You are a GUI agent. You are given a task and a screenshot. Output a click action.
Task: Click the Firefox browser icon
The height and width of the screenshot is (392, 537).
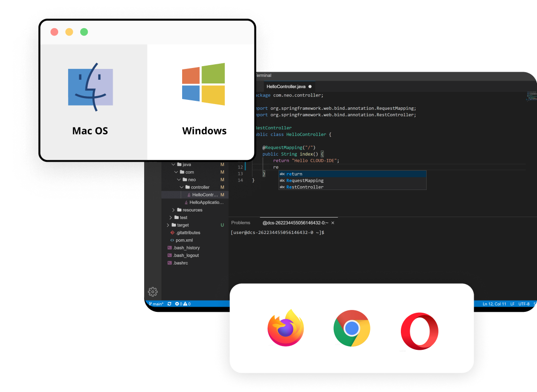pos(285,328)
